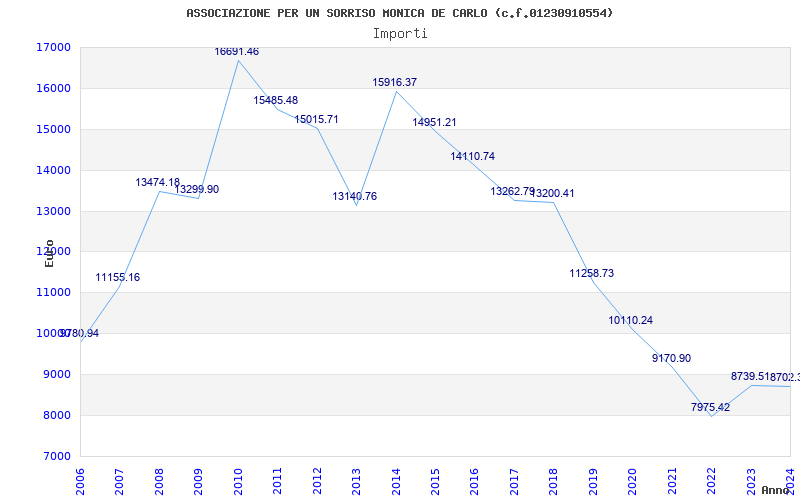Click the y-axis value 16000
The image size is (800, 500).
coord(53,88)
